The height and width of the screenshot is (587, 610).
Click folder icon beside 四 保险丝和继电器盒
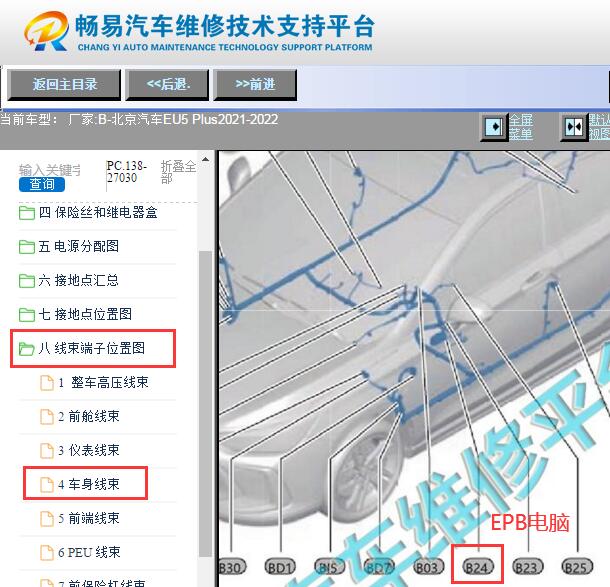point(27,213)
